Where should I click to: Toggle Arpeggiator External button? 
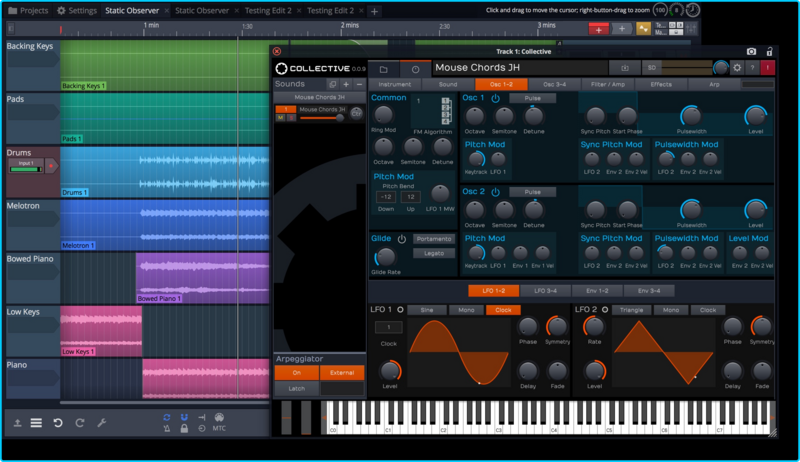pyautogui.click(x=342, y=373)
